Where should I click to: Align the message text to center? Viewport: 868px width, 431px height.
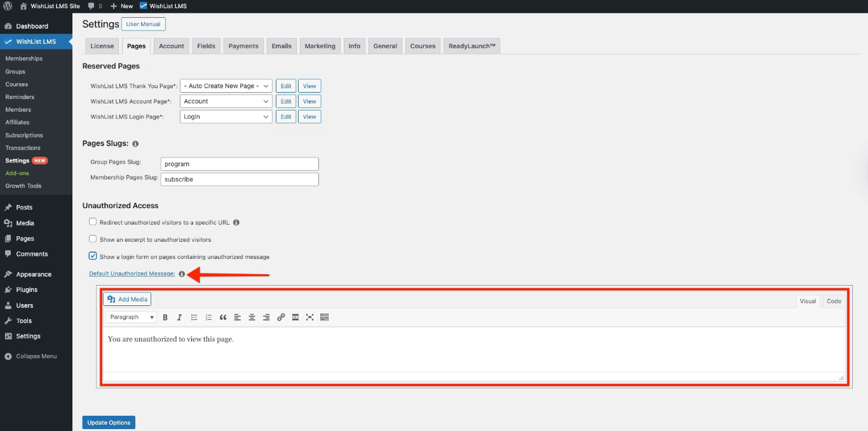(x=252, y=317)
